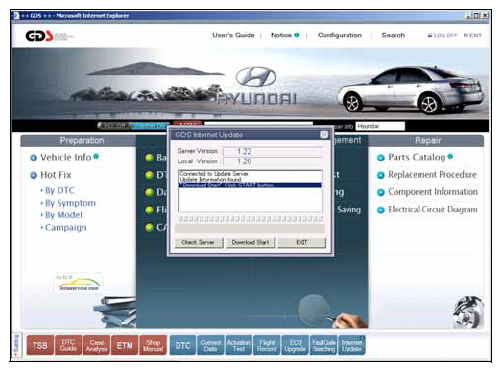Click the last green bullet in center panel
Image resolution: width=501 pixels, height=372 pixels.
tap(149, 228)
